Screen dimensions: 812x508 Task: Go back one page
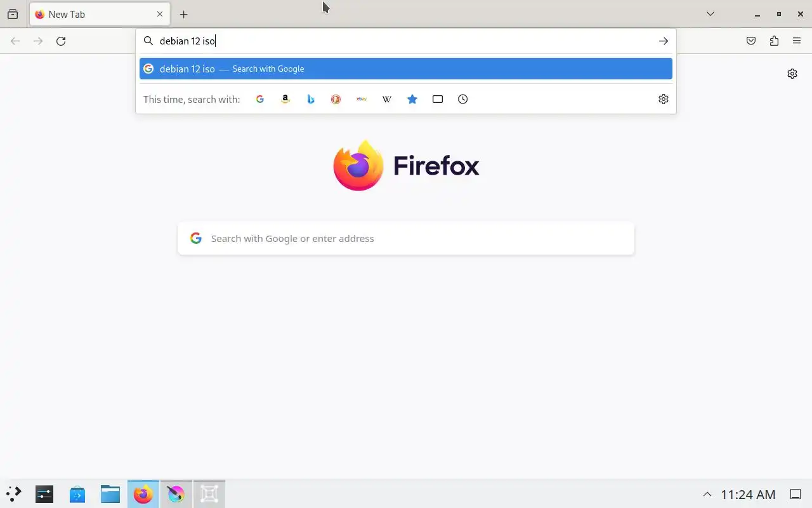tap(15, 41)
